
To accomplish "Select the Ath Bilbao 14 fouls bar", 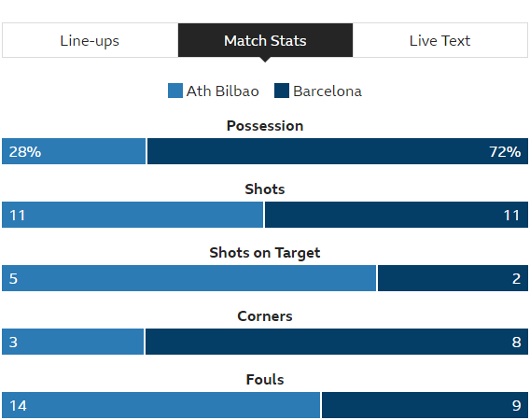I will click(x=160, y=405).
